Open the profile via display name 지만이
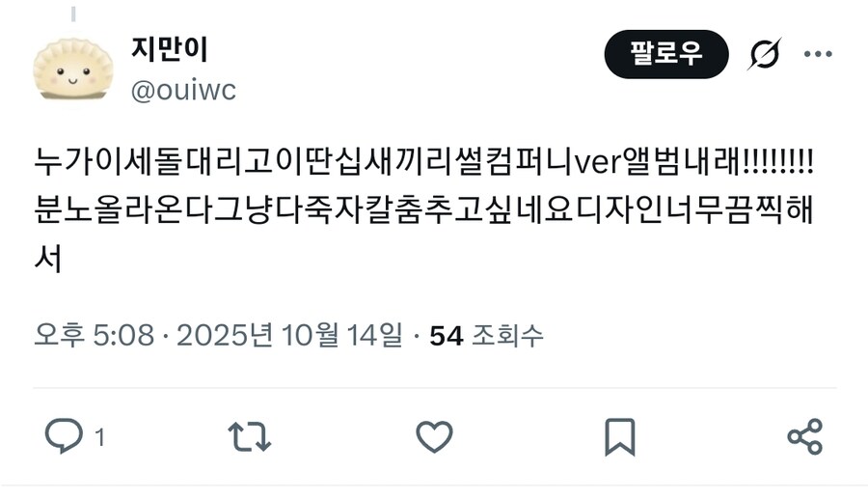This screenshot has height=499, width=868. 170,49
